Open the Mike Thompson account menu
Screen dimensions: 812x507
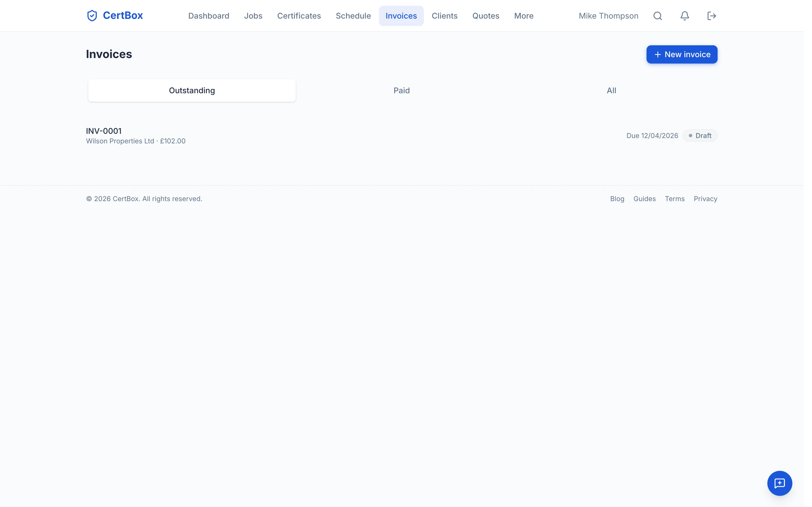(608, 16)
